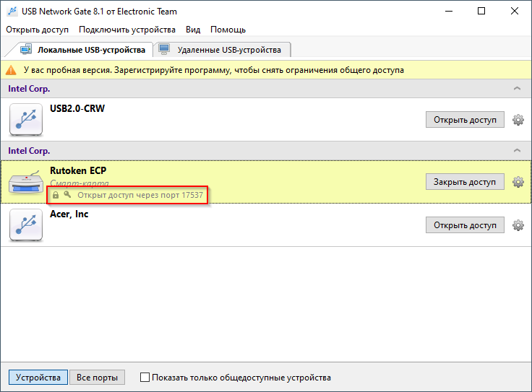The width and height of the screenshot is (532, 392).
Task: Select the Устройства view button
Action: point(38,378)
